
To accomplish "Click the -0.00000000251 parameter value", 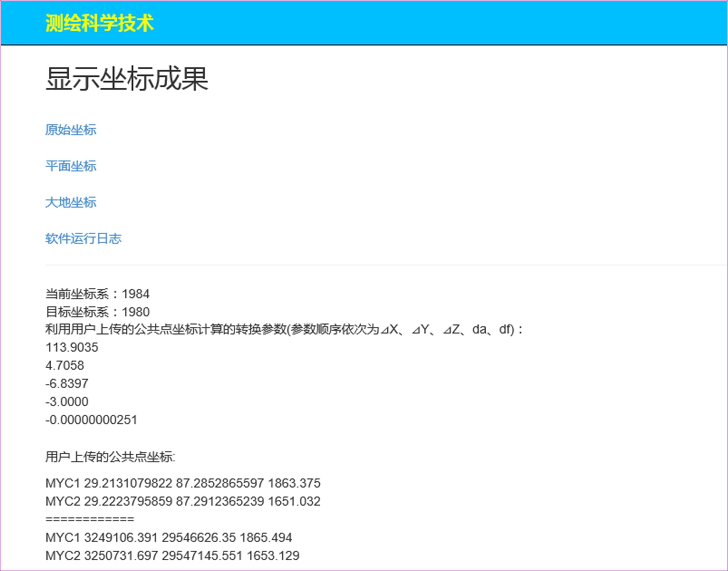I will (91, 420).
